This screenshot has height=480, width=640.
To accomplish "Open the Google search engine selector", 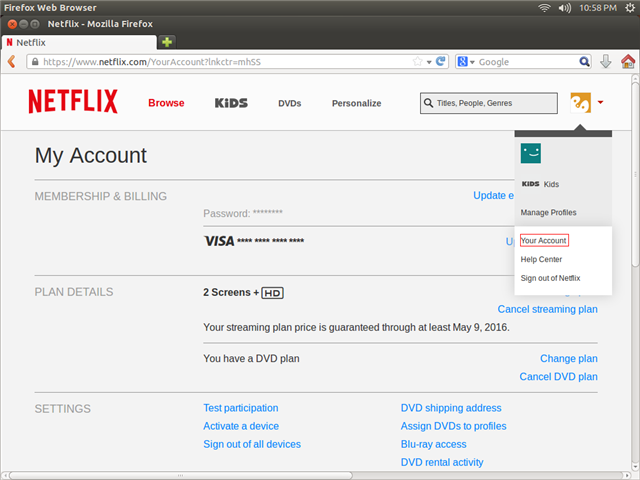I will click(466, 62).
